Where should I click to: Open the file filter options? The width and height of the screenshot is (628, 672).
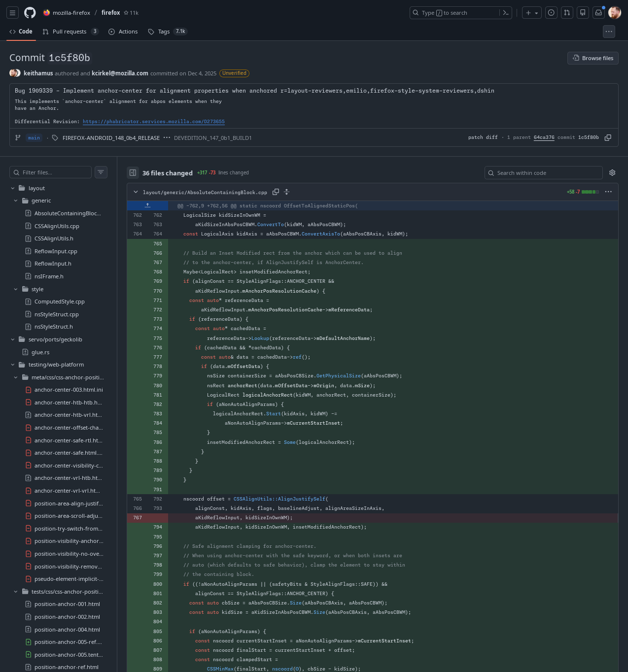[x=101, y=172]
